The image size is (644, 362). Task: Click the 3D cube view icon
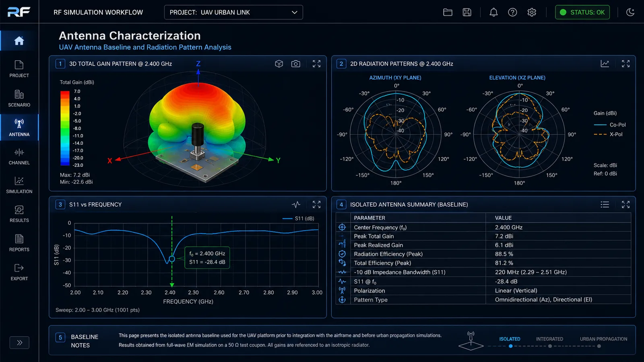[279, 64]
